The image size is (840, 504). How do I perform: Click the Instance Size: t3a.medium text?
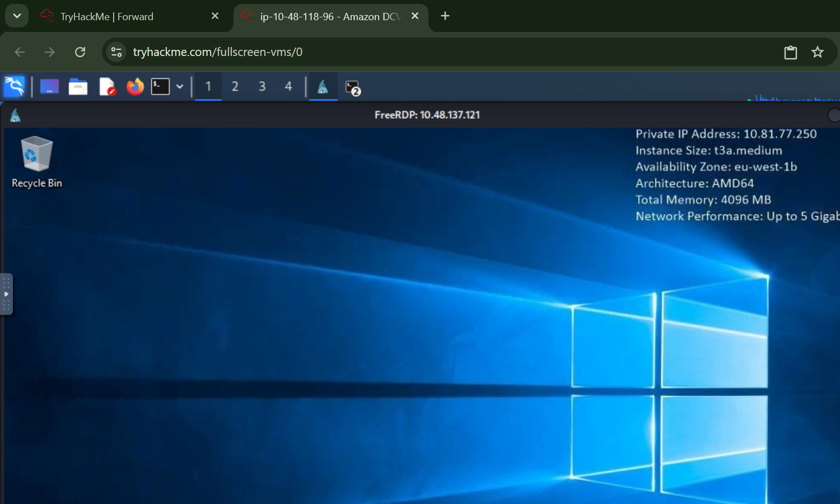709,150
